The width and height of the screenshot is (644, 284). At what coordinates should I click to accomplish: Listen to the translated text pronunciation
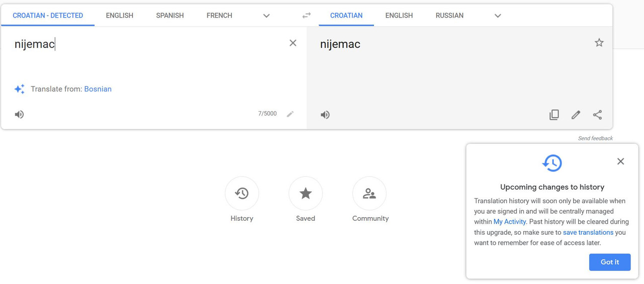325,115
